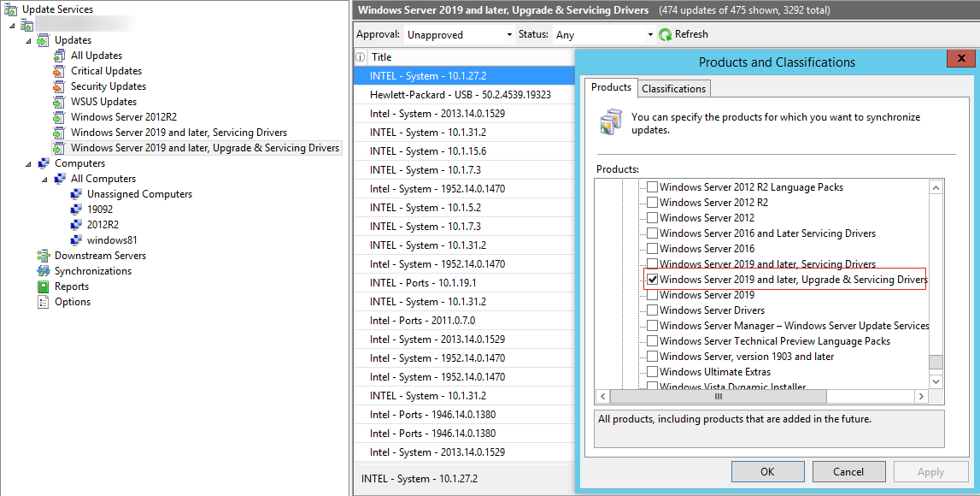Click the Security Updates view icon
Screen dimensions: 980x496
pos(59,86)
